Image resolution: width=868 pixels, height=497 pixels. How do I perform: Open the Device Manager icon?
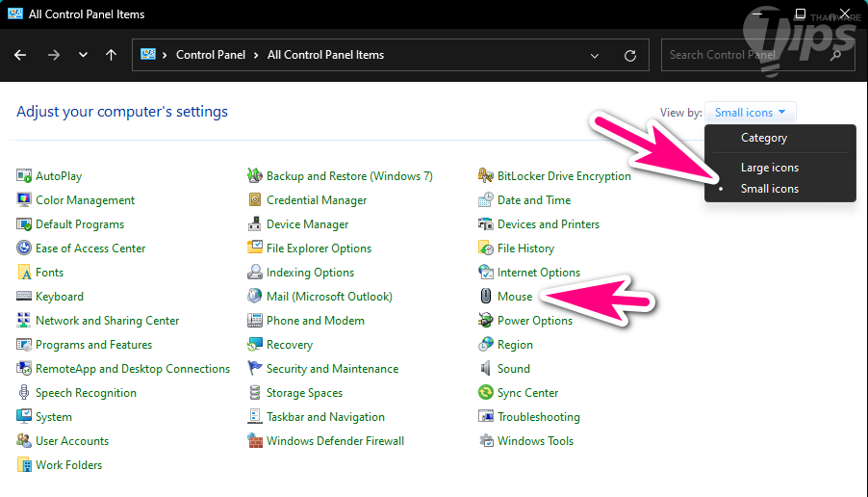tap(255, 224)
